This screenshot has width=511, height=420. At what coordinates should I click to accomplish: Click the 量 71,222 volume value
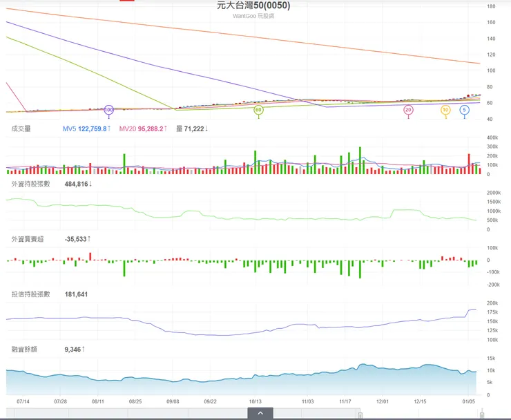192,128
